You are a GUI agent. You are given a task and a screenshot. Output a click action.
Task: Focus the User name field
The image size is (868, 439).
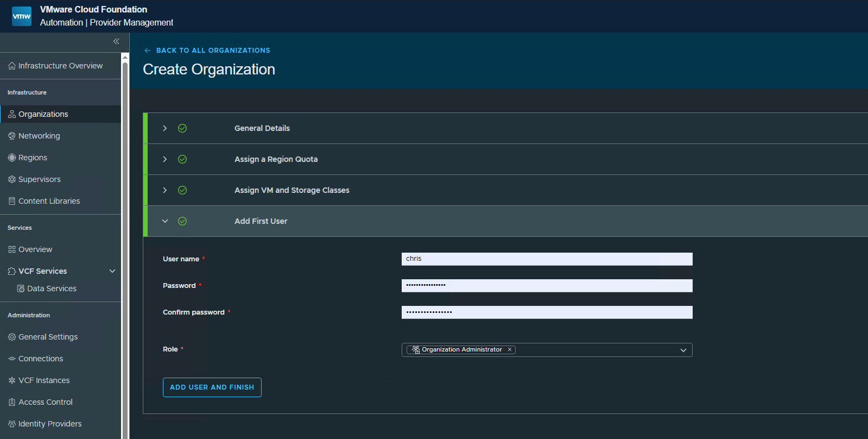(547, 259)
